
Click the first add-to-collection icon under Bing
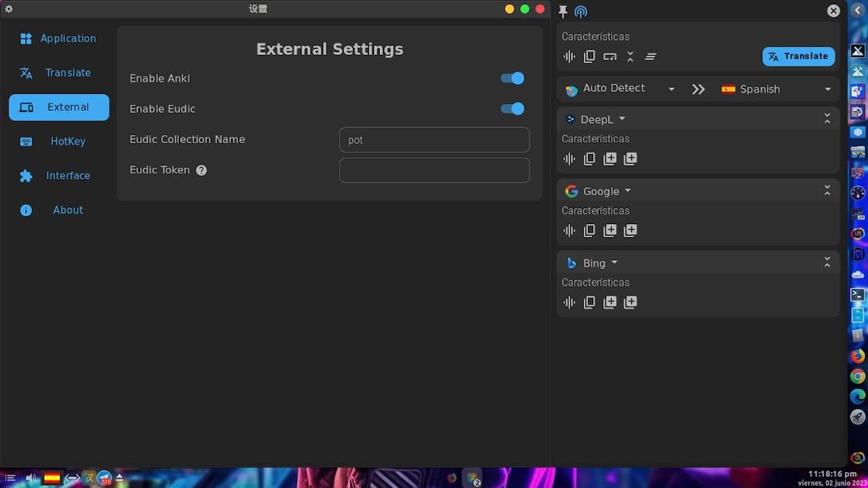[x=610, y=302]
